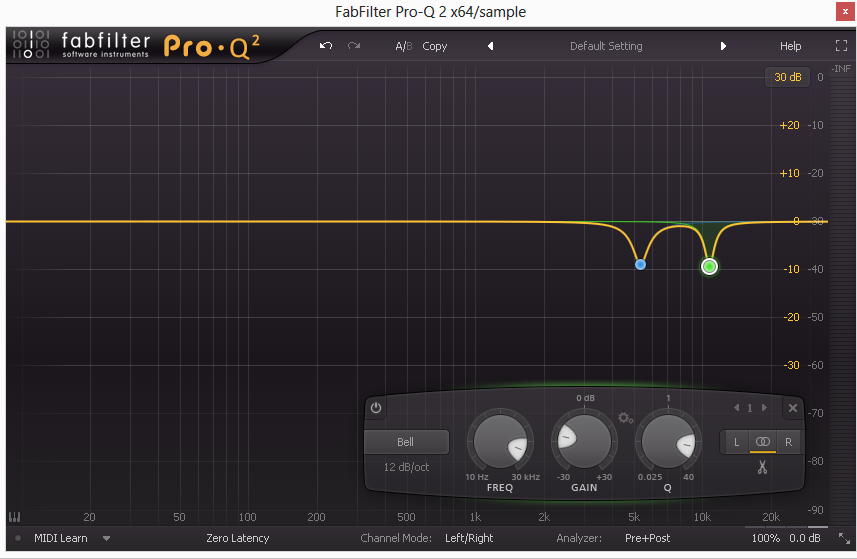Set band to stereo linked mode
Image resolution: width=857 pixels, height=559 pixels.
click(762, 442)
